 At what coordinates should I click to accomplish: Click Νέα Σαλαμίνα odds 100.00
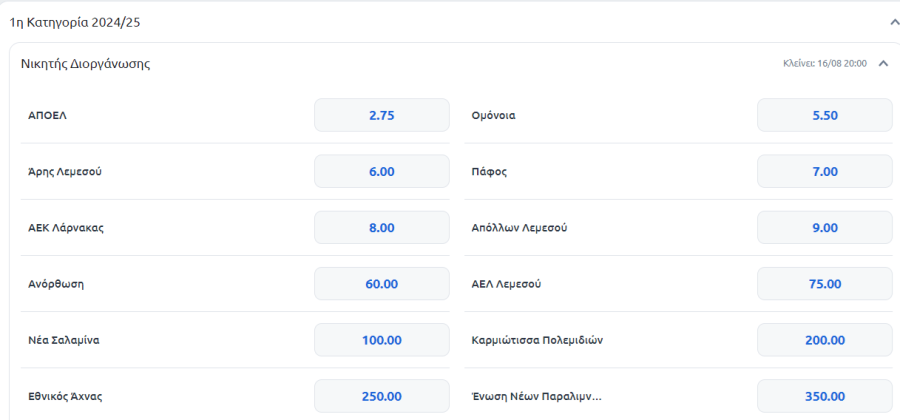382,340
